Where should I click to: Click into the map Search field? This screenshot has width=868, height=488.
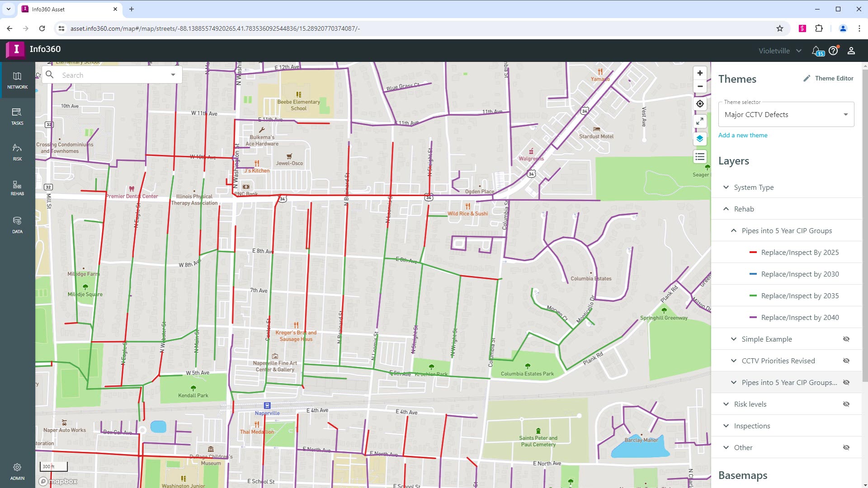tap(113, 75)
